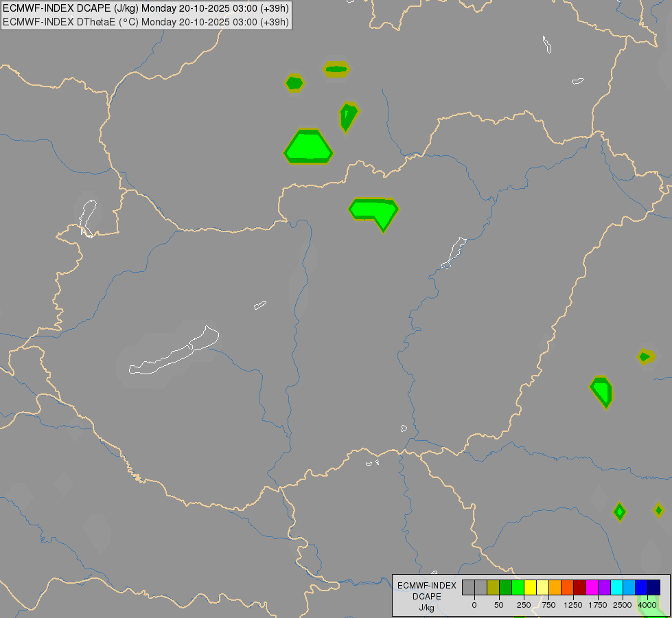Click the legend value 4000
672x618 pixels.
pos(647,605)
